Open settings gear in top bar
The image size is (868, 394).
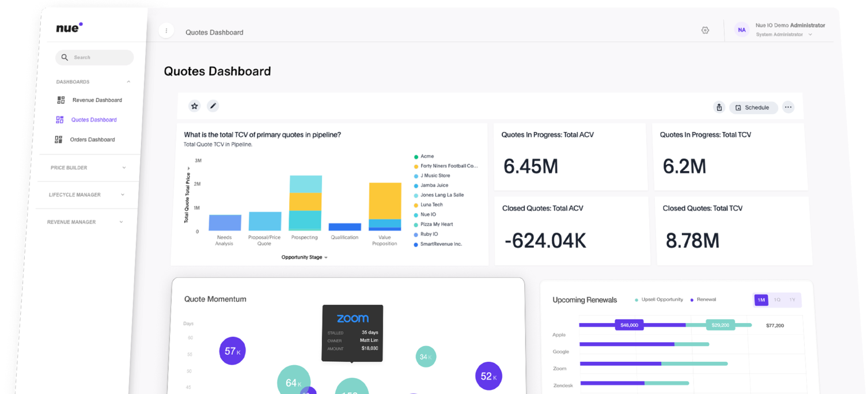[x=705, y=31]
